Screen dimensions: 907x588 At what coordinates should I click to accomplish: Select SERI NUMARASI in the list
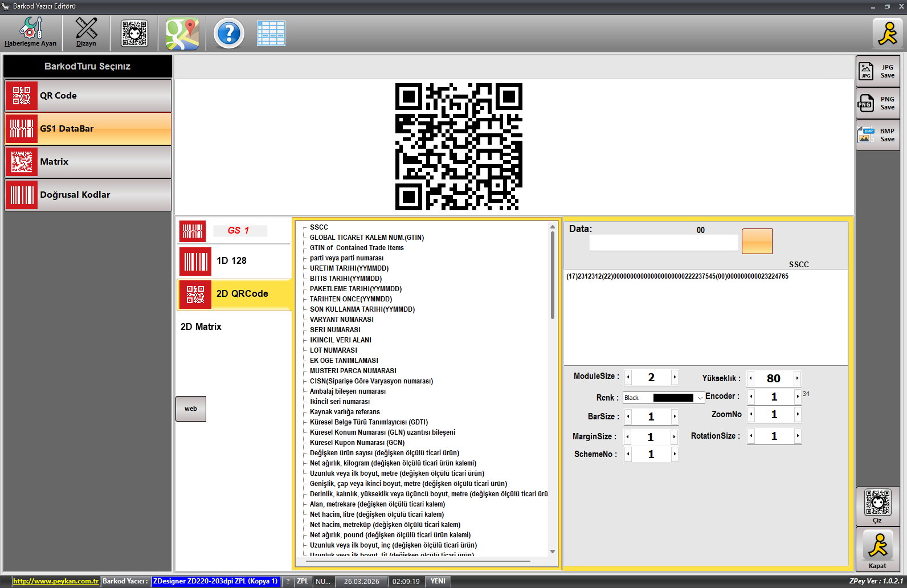[335, 330]
